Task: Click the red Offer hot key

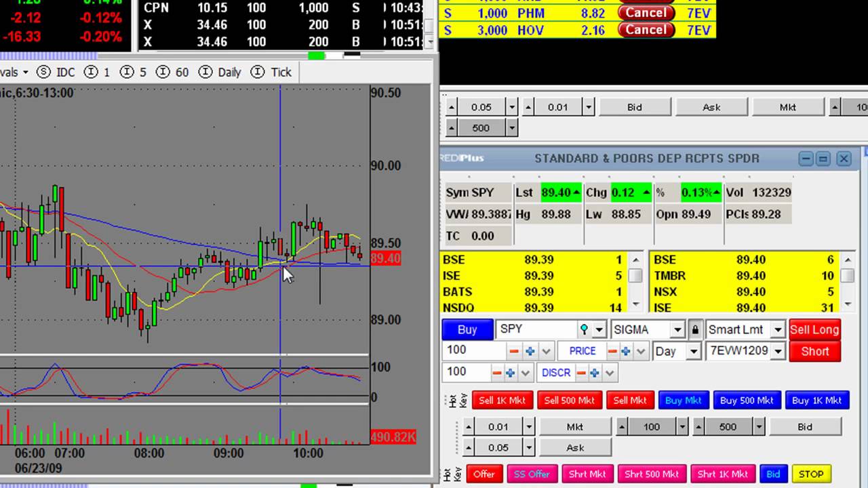Action: click(484, 474)
